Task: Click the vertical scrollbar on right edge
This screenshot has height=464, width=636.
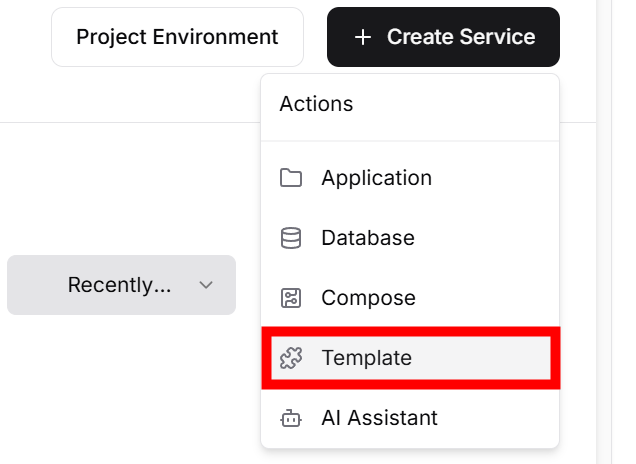Action: click(x=605, y=232)
